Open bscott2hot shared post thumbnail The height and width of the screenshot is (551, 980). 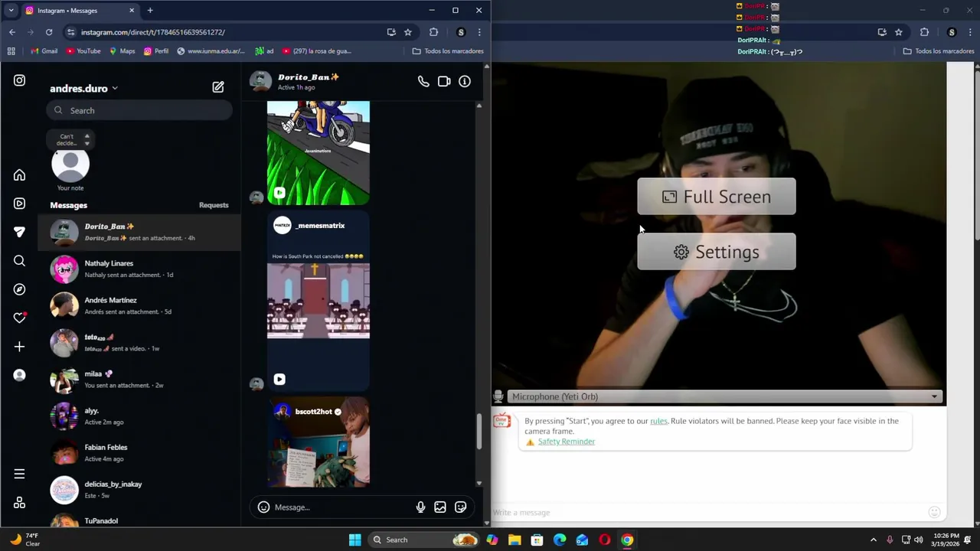(318, 442)
